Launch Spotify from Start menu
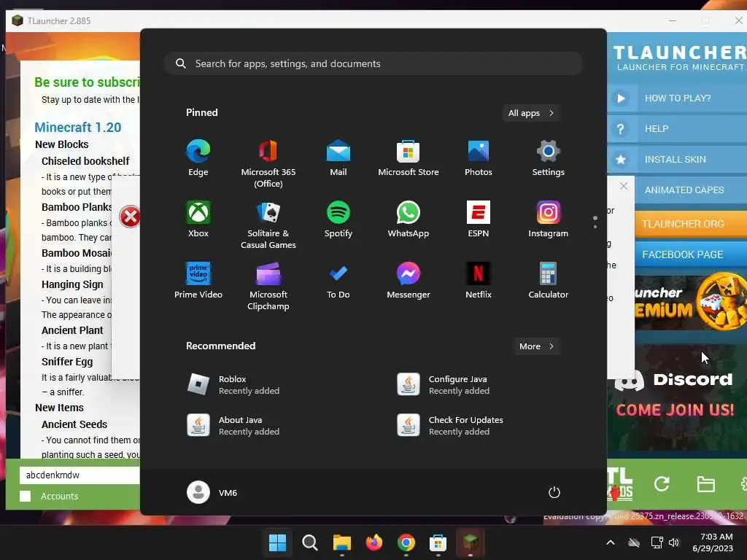 [x=338, y=219]
